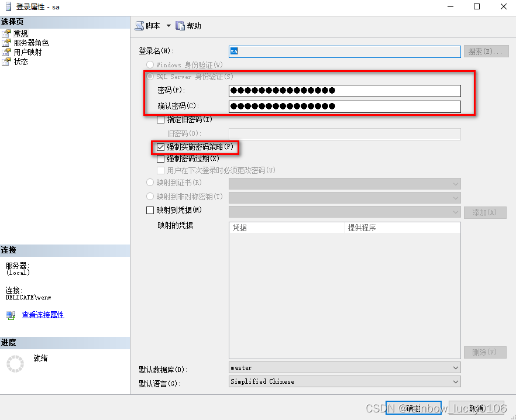The image size is (516, 420).
Task: Click the 就绪 progress spinner
Action: [15, 364]
